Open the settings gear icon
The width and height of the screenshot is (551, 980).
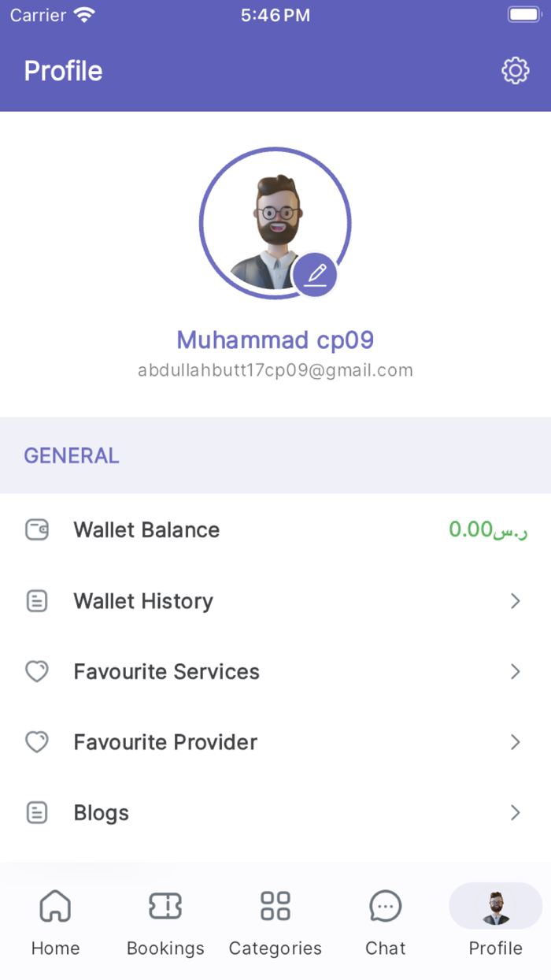point(515,70)
